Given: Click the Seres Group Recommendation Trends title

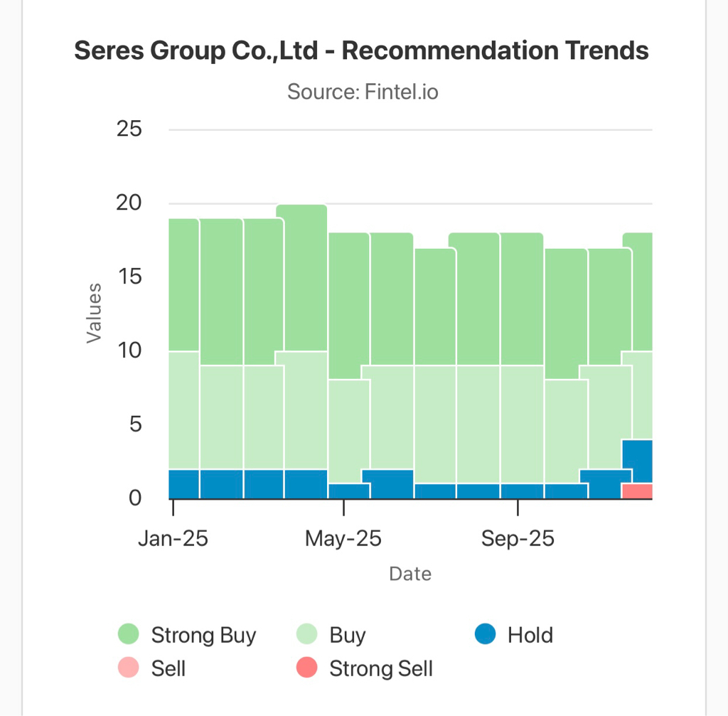Looking at the screenshot, I should [x=361, y=51].
